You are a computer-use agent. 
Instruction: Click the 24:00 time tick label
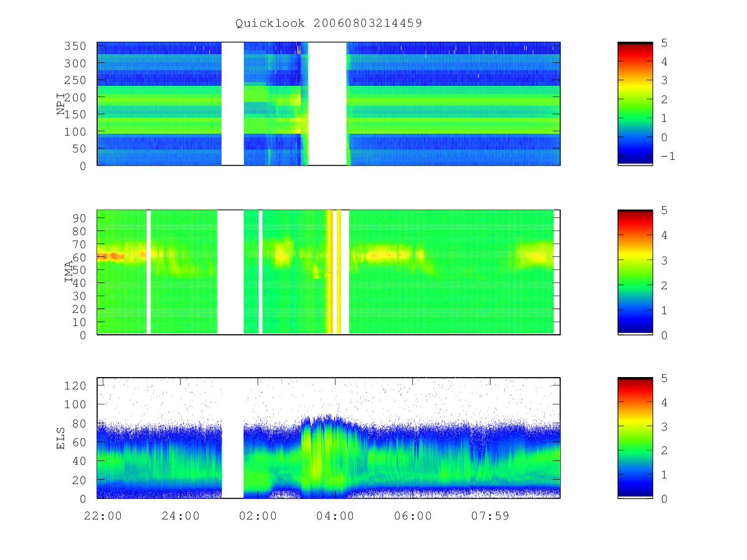click(x=181, y=515)
